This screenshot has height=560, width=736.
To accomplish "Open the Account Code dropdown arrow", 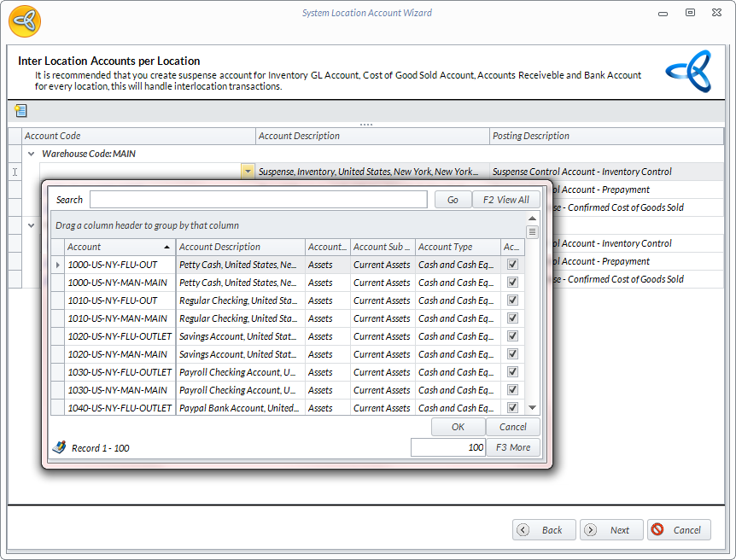I will pyautogui.click(x=248, y=172).
